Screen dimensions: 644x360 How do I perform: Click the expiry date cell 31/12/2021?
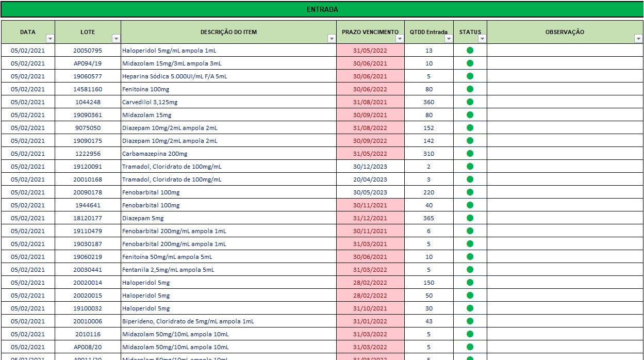pos(370,218)
